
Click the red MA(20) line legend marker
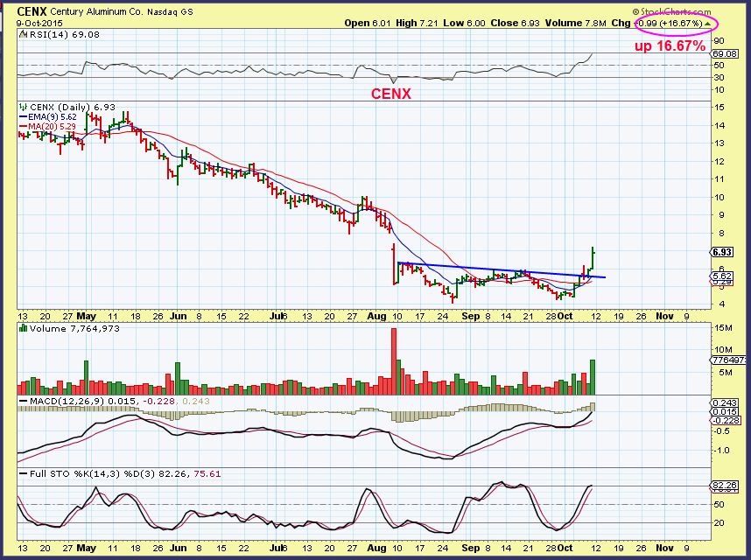pos(24,126)
